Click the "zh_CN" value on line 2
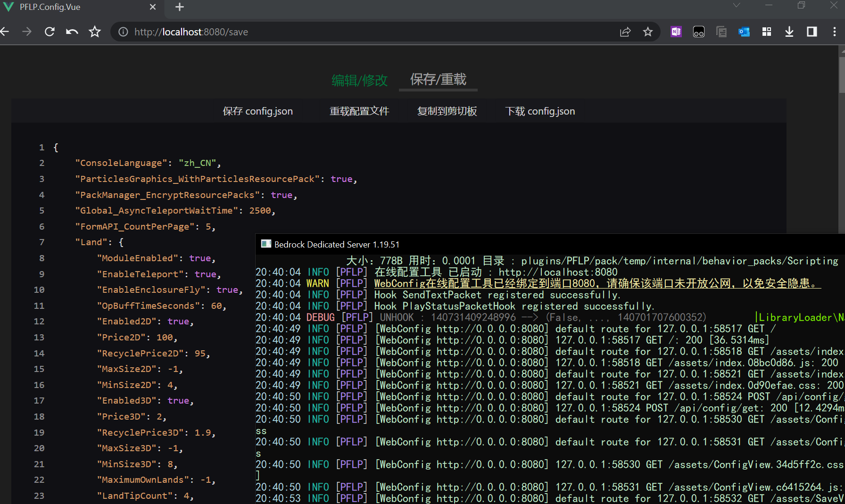 197,163
